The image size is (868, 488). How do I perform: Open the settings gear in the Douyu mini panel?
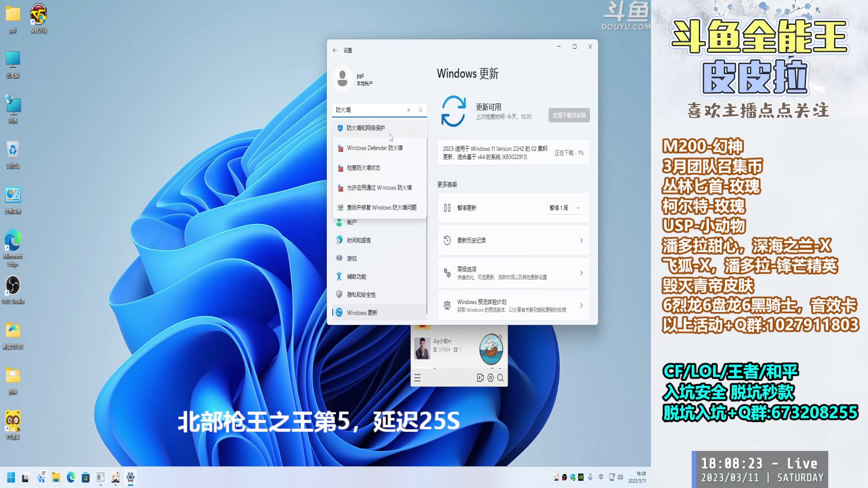pos(490,378)
